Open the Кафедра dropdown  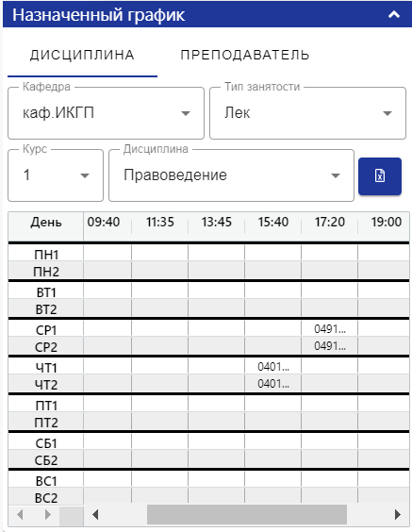point(106,113)
